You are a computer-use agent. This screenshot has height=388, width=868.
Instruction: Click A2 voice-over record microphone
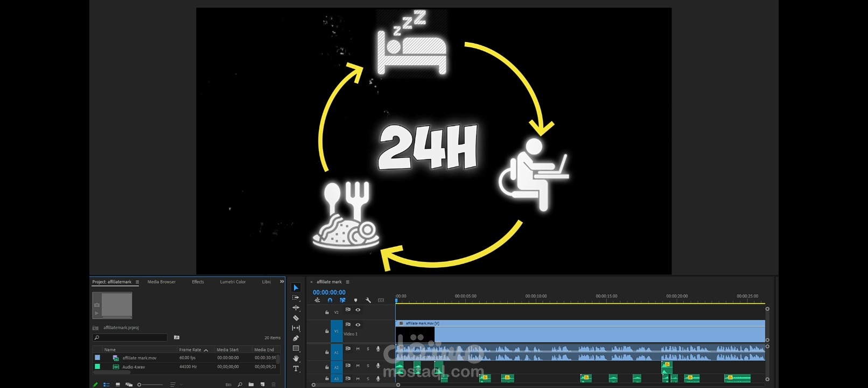[x=378, y=366]
